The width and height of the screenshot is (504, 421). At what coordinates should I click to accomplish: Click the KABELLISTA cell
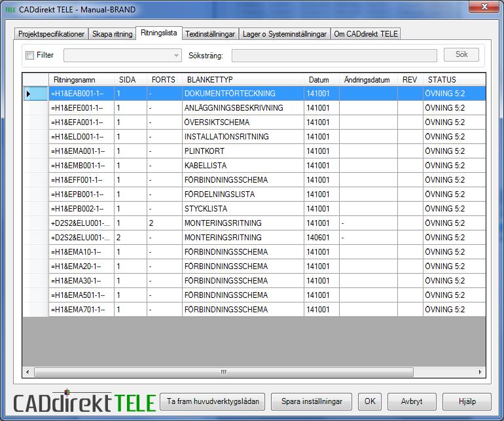point(243,166)
